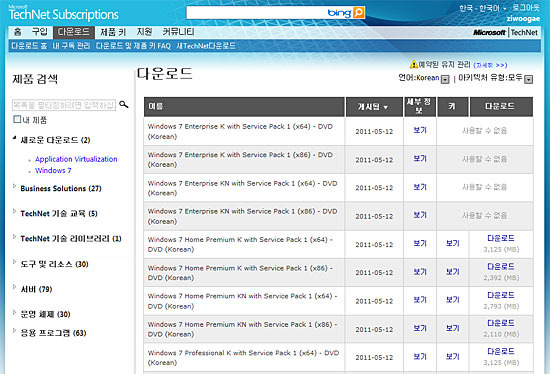The width and height of the screenshot is (550, 374).
Task: View key for Professional K (x64)
Action: tap(452, 356)
